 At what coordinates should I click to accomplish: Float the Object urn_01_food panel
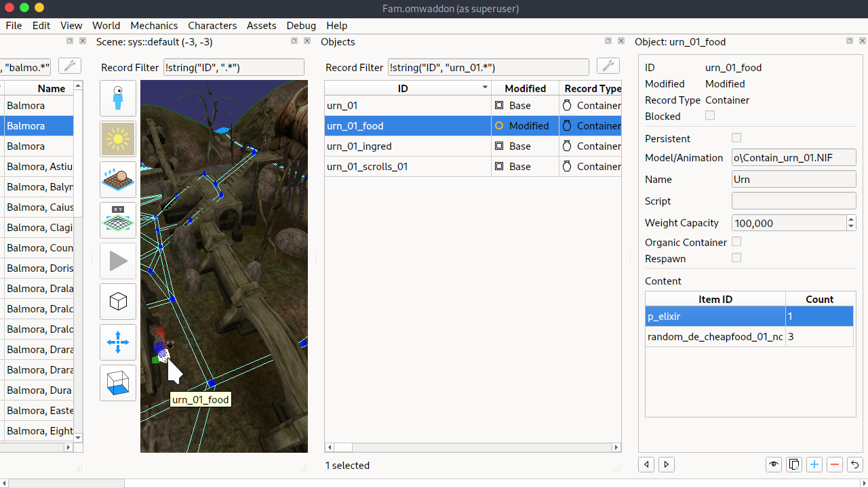point(850,41)
